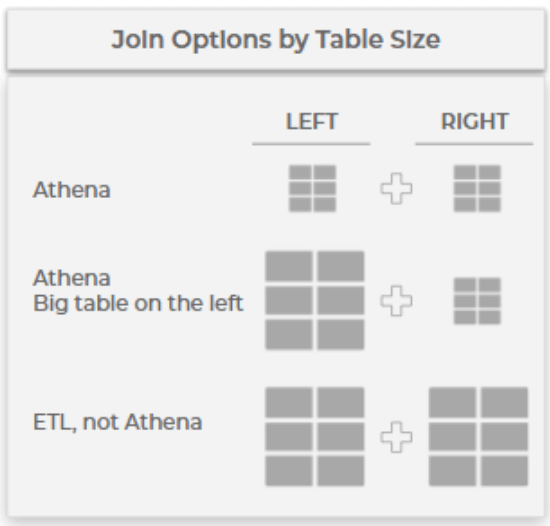The width and height of the screenshot is (550, 526).
Task: Select the first 'Athena' row label
Action: (72, 190)
